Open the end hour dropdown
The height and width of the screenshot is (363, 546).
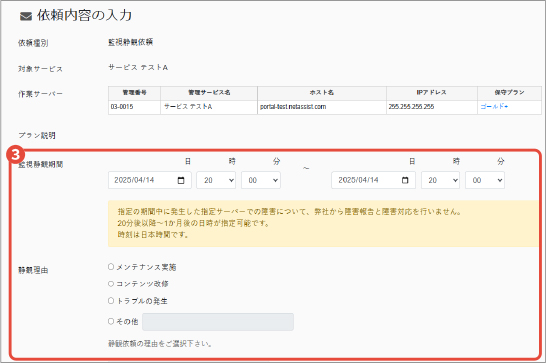(440, 180)
